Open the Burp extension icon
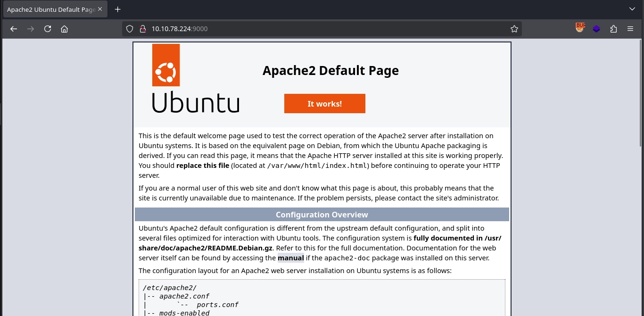 [579, 28]
